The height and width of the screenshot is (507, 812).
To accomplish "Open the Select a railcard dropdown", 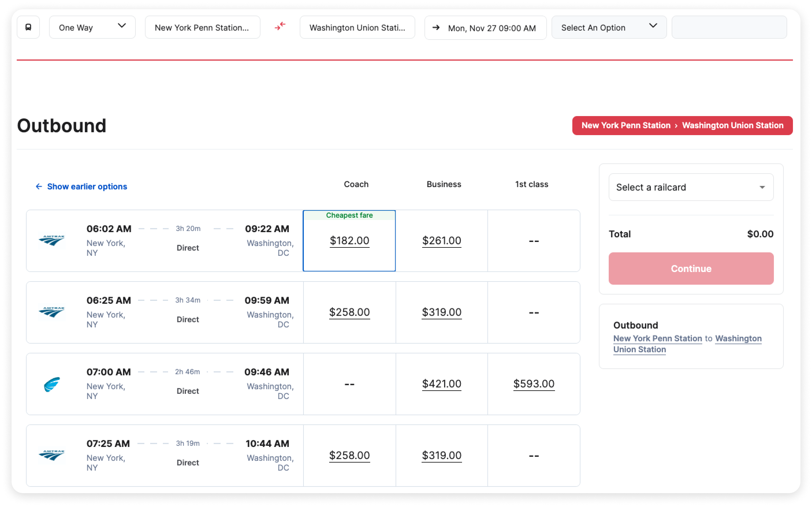I will [691, 187].
